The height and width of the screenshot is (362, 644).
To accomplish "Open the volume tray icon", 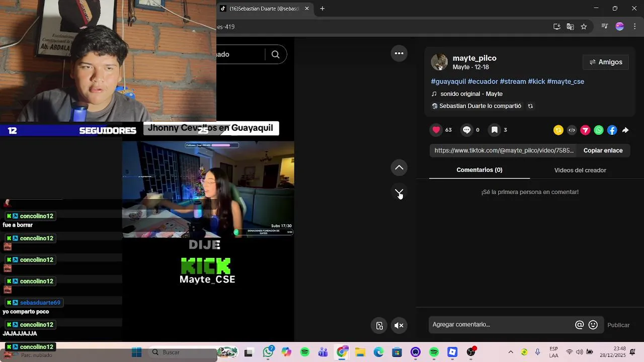I will click(579, 352).
